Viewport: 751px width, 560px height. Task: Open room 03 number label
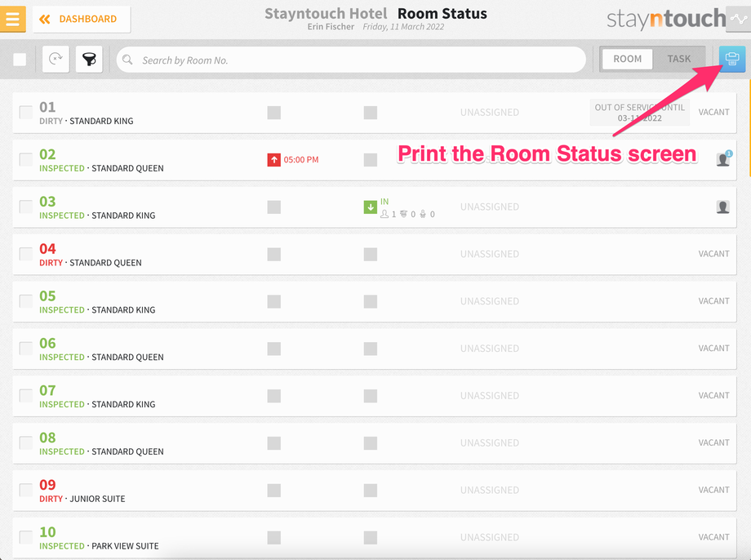point(47,202)
